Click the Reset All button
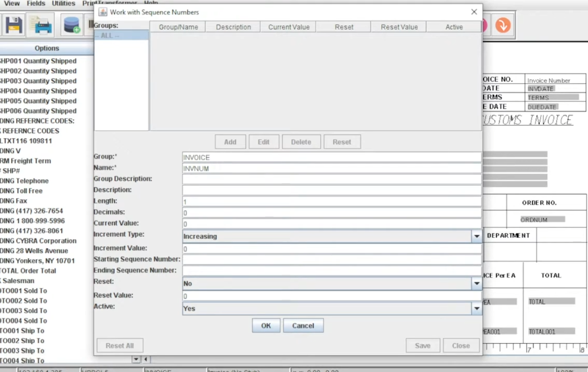 coord(120,346)
